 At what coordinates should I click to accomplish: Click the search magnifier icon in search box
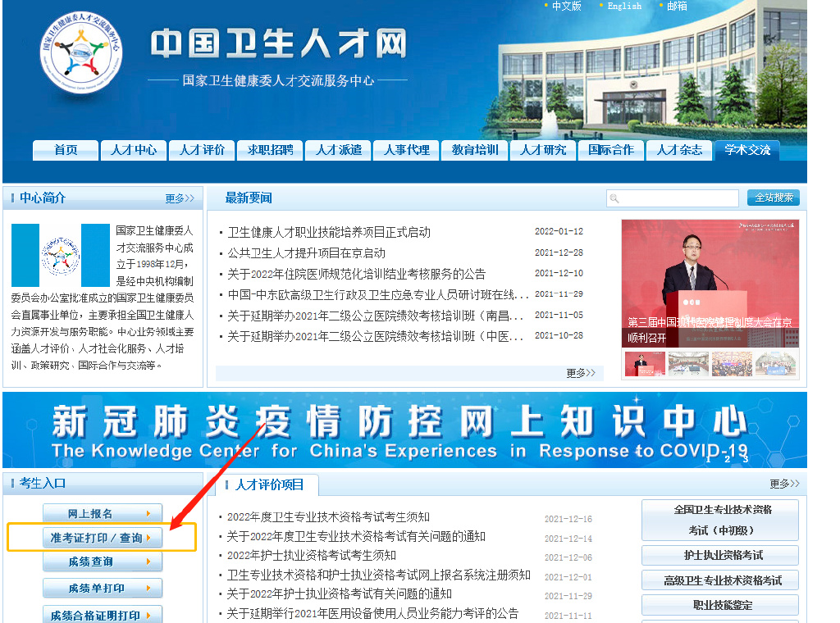tap(614, 198)
